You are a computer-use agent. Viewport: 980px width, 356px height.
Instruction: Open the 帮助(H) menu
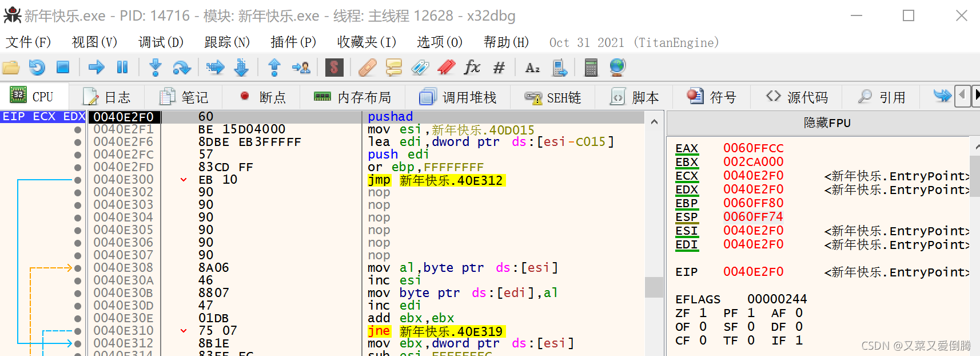[506, 42]
